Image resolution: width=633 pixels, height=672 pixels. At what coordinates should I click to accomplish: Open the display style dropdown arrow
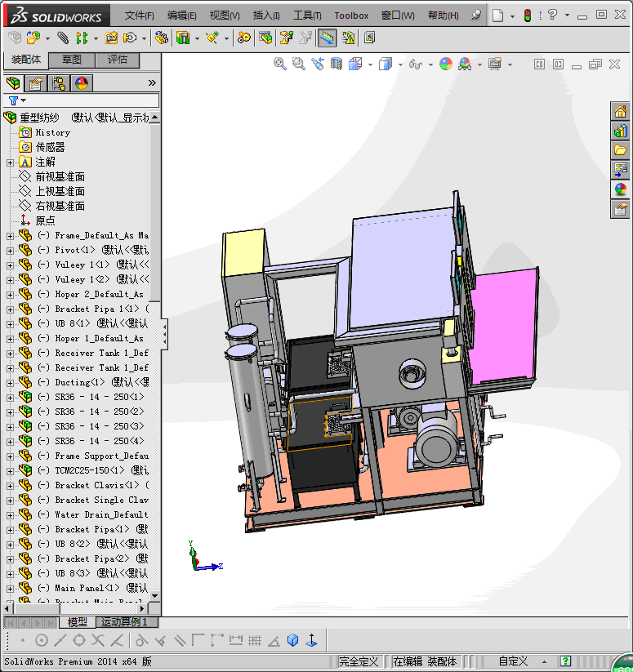(400, 64)
